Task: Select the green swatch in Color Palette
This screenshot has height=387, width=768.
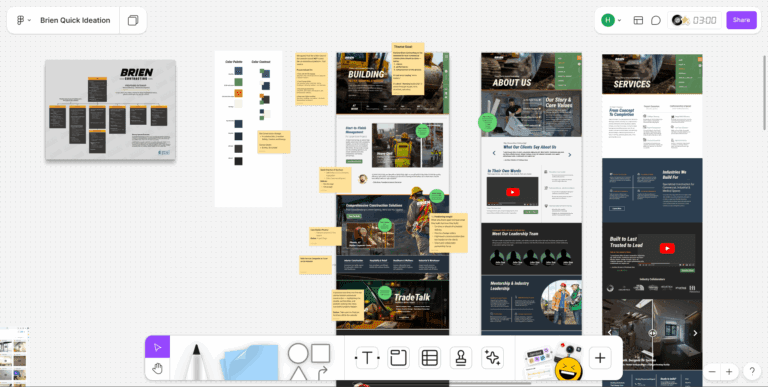Action: pyautogui.click(x=238, y=82)
